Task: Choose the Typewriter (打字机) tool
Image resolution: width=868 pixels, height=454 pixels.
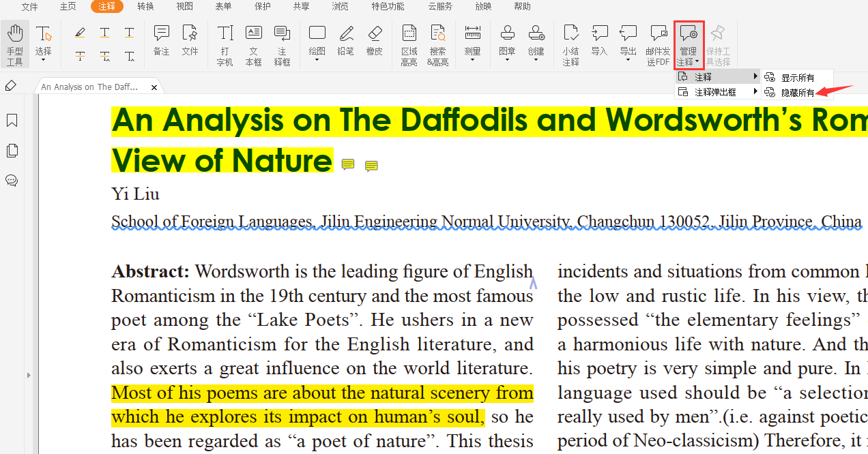Action: (x=225, y=44)
